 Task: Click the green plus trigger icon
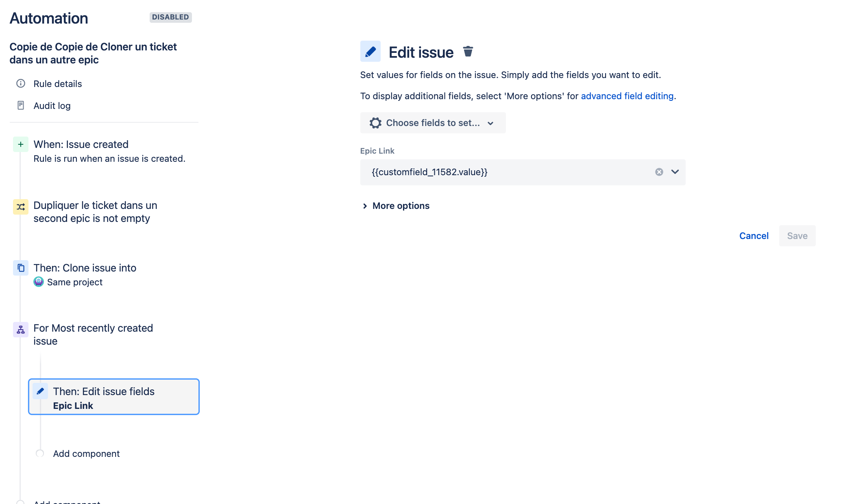pos(21,144)
